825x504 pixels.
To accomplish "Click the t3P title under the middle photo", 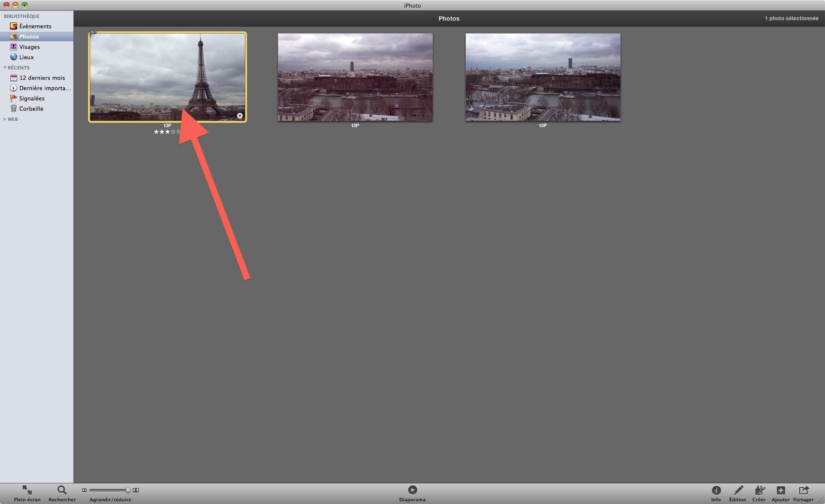I will [355, 125].
